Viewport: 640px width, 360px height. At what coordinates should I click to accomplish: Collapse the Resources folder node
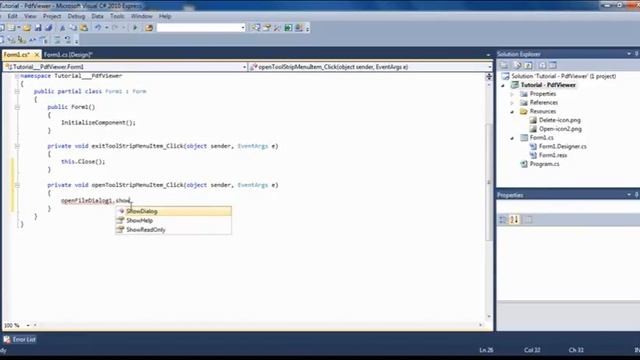click(x=512, y=111)
